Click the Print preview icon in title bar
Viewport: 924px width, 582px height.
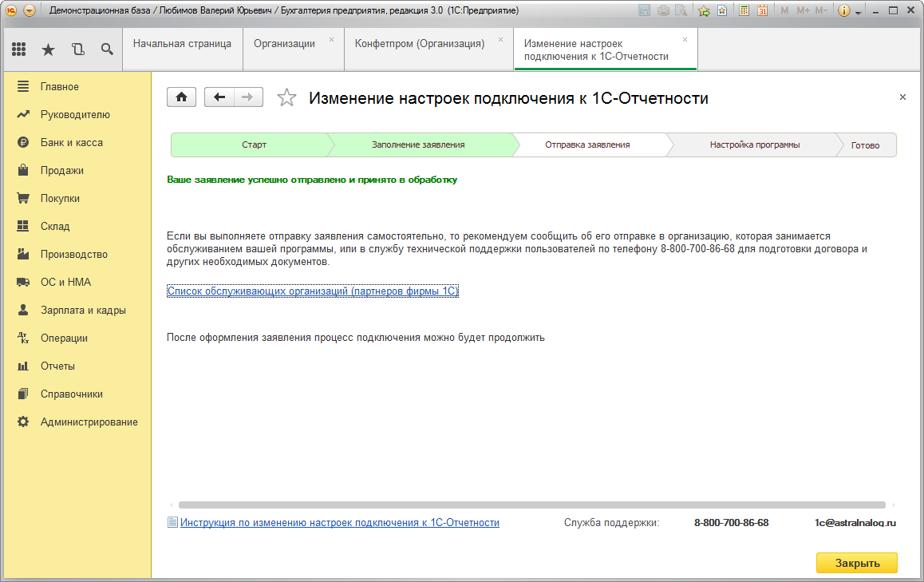(681, 10)
